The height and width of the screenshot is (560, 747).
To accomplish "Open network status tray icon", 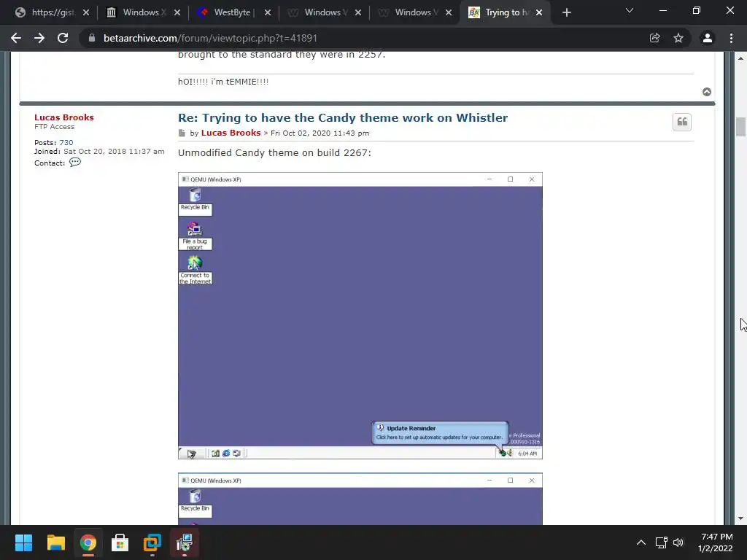I will [x=661, y=542].
